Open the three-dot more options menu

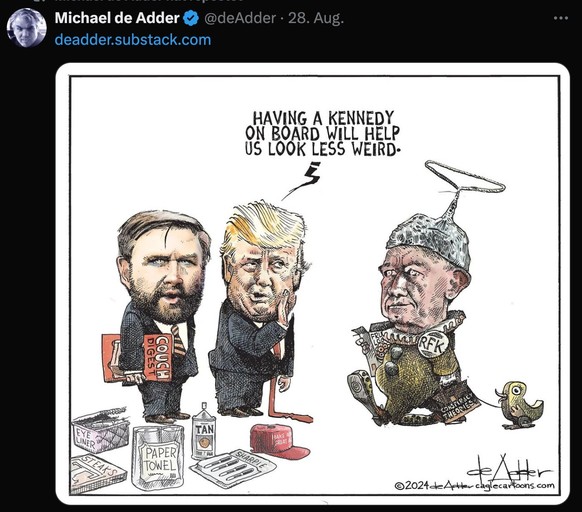point(560,18)
